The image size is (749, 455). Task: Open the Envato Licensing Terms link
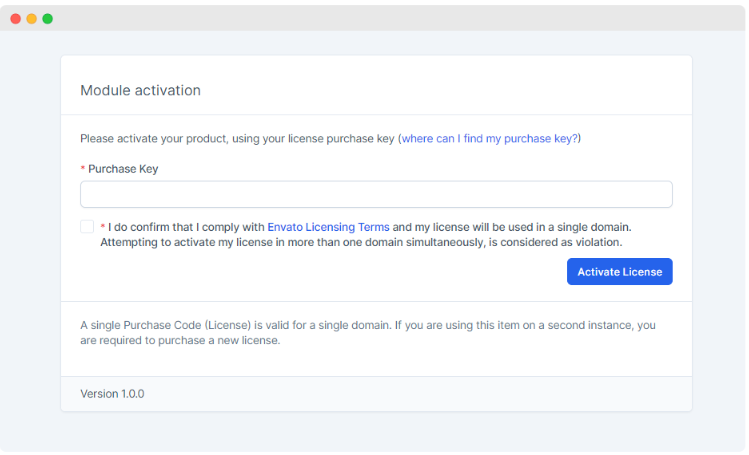coord(328,227)
